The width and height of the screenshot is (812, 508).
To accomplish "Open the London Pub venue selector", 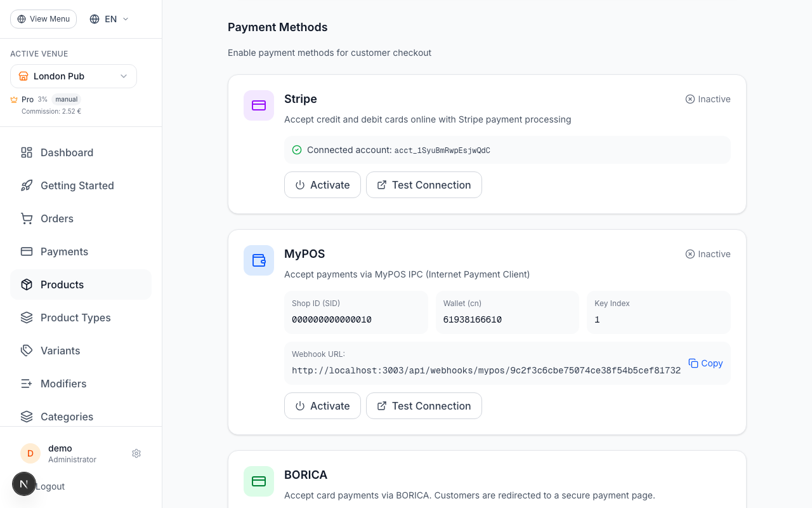I will [73, 76].
